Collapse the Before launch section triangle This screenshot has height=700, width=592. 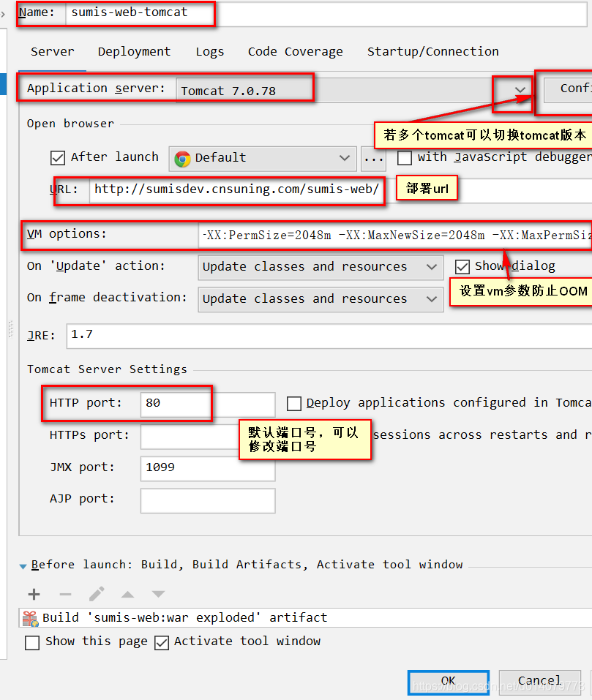23,566
